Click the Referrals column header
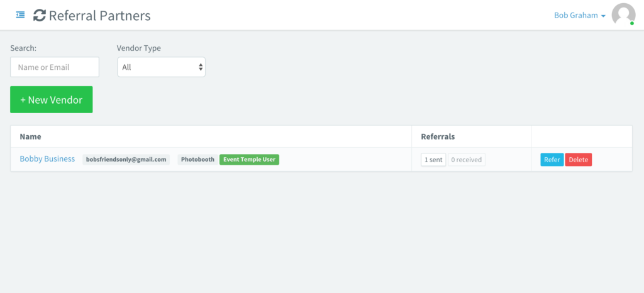This screenshot has width=644, height=293. pos(437,136)
